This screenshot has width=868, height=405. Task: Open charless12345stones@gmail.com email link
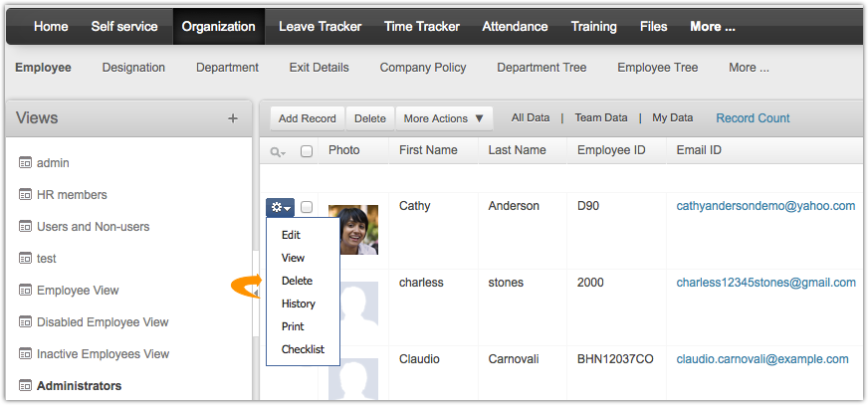[x=766, y=283]
